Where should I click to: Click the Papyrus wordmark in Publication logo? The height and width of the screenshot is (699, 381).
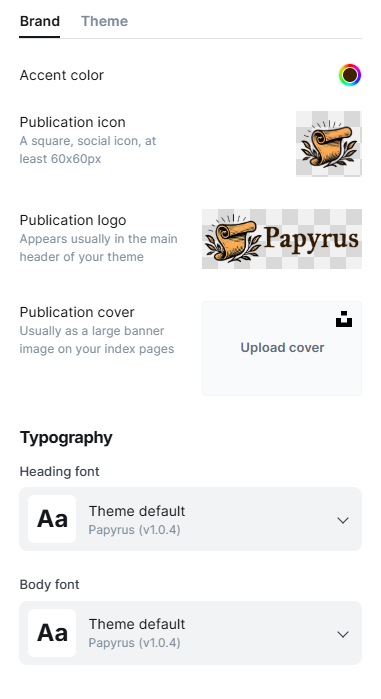[x=311, y=238]
